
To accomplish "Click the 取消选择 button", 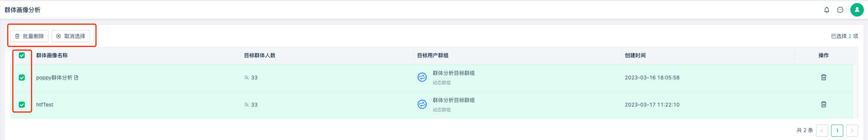I will tap(71, 36).
